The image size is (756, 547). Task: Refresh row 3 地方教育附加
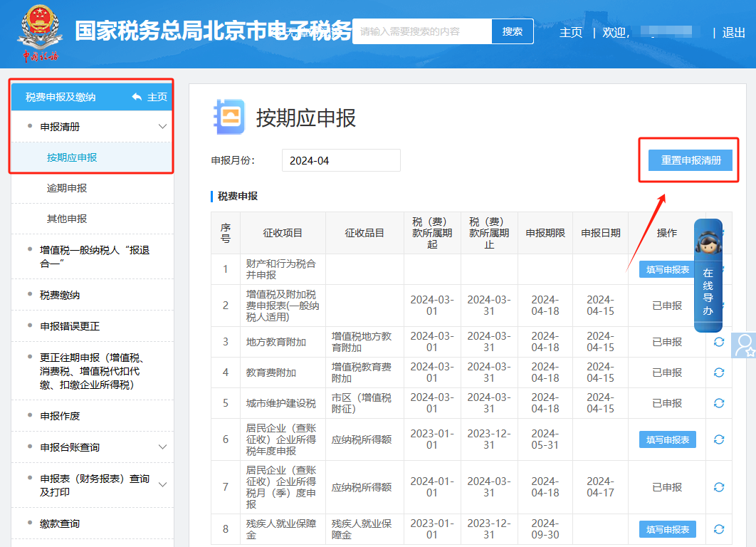(719, 342)
